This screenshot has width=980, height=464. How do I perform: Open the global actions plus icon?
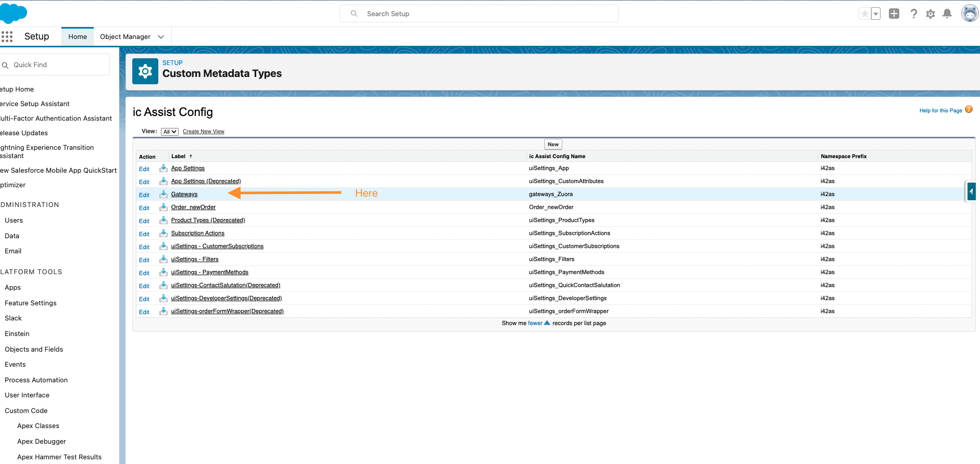point(894,14)
